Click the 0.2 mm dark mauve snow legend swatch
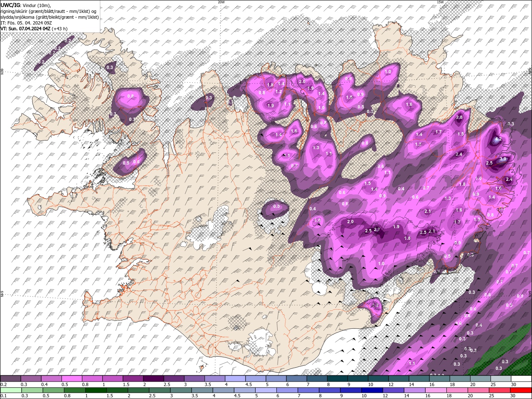This screenshot has width=532, height=399. coord(10,379)
